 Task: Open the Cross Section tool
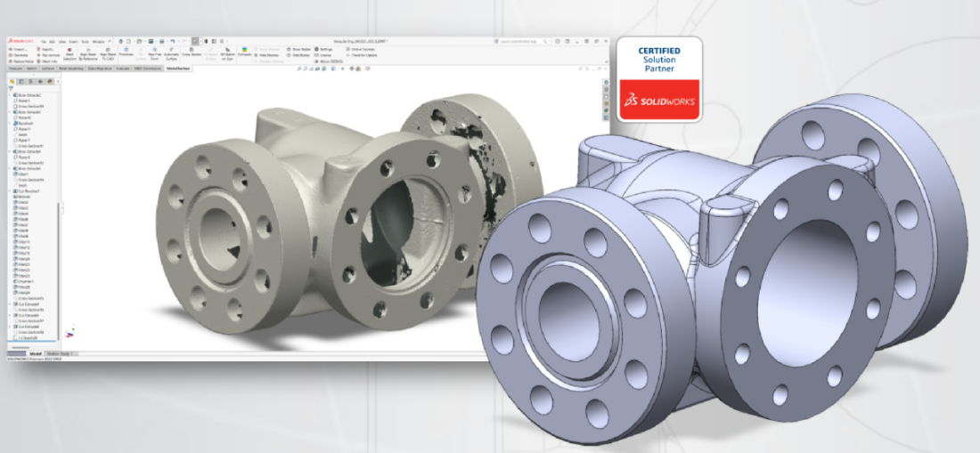[x=192, y=53]
